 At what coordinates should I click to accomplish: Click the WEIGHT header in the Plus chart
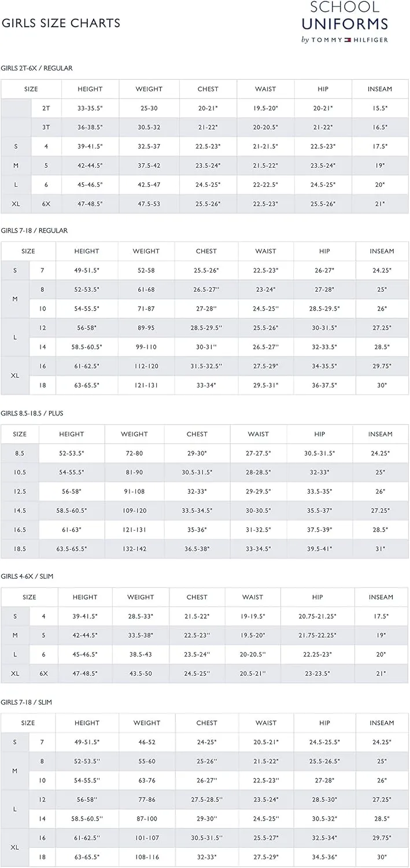click(x=134, y=434)
